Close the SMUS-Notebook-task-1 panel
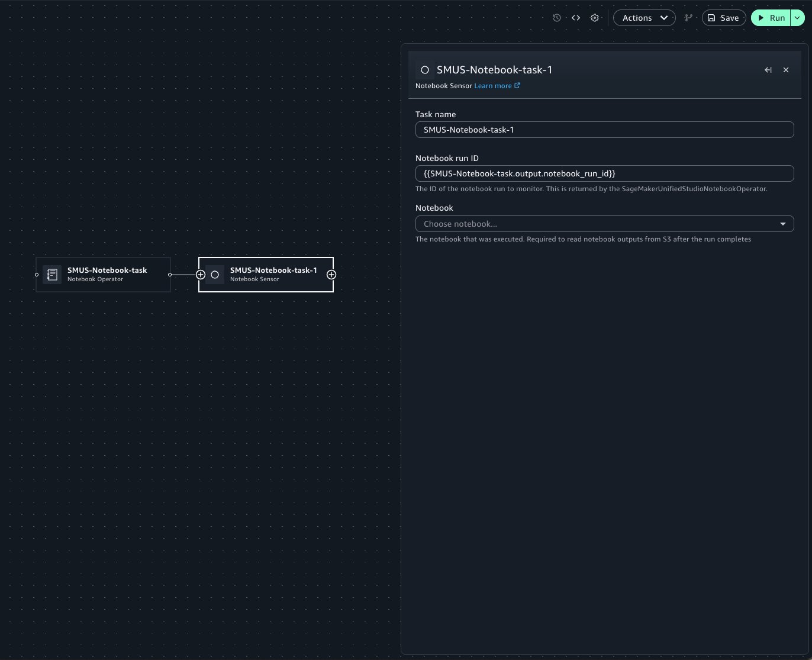The width and height of the screenshot is (812, 660). (786, 70)
